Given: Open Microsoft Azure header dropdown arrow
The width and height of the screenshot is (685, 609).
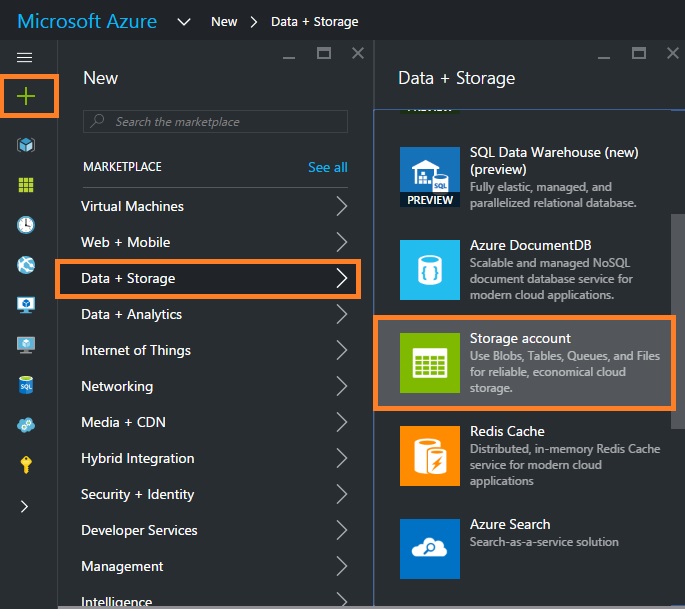Looking at the screenshot, I should coord(184,21).
